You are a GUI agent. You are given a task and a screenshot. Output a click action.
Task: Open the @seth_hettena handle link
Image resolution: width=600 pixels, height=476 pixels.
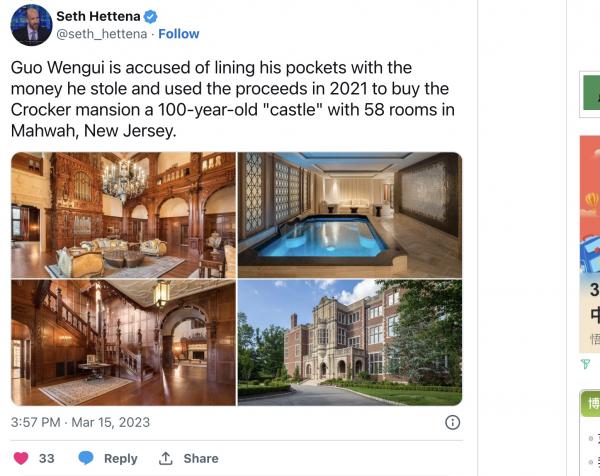101,35
